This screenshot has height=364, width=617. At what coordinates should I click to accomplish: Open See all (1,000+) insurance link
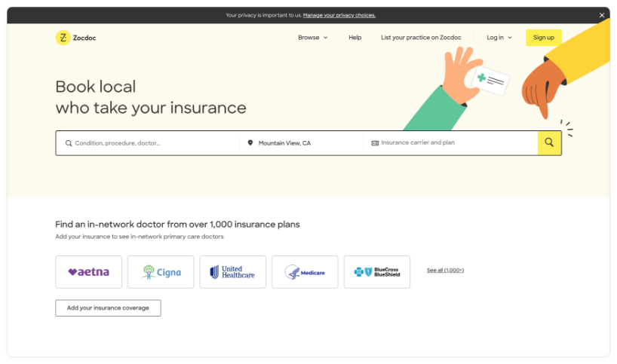click(446, 271)
